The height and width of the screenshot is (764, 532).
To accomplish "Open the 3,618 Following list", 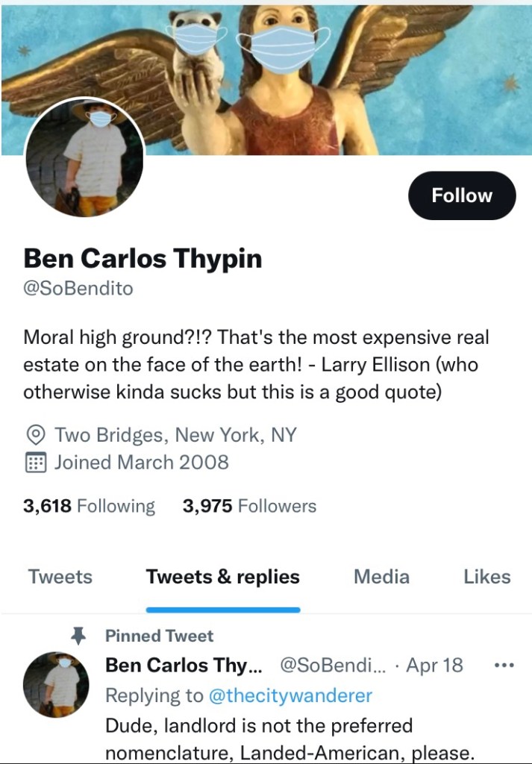I will point(89,506).
